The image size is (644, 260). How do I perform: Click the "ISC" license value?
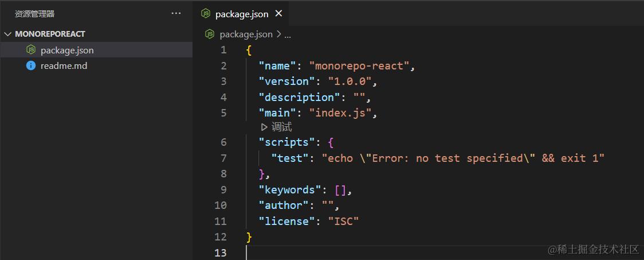(x=343, y=222)
